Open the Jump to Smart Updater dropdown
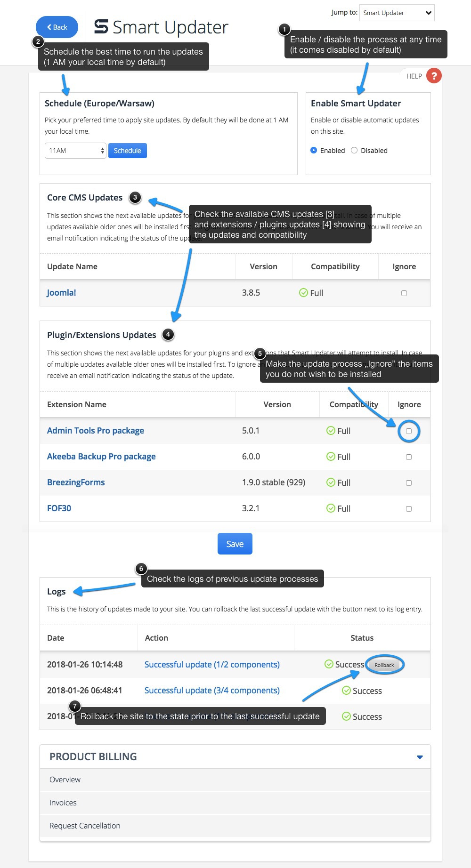This screenshot has width=471, height=868. tap(397, 13)
